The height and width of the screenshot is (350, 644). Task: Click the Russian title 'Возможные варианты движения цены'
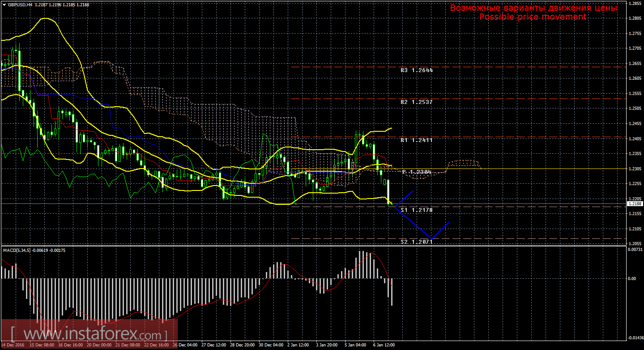[x=533, y=8]
